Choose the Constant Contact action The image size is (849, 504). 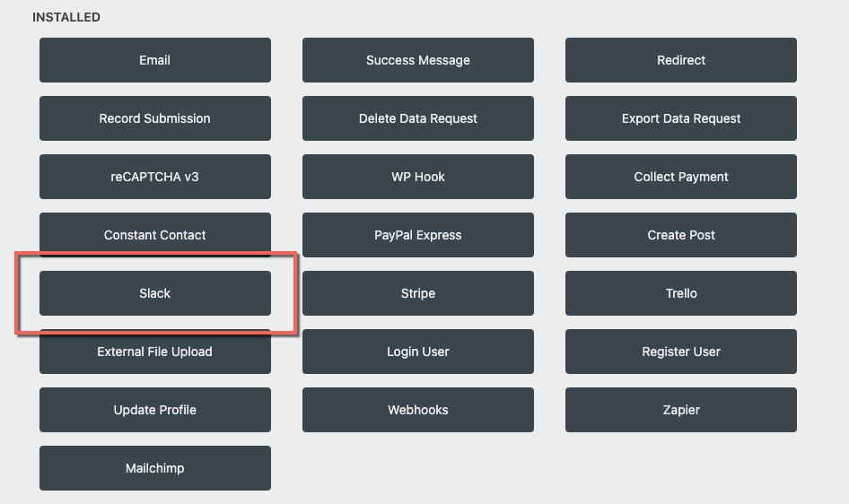click(x=154, y=235)
